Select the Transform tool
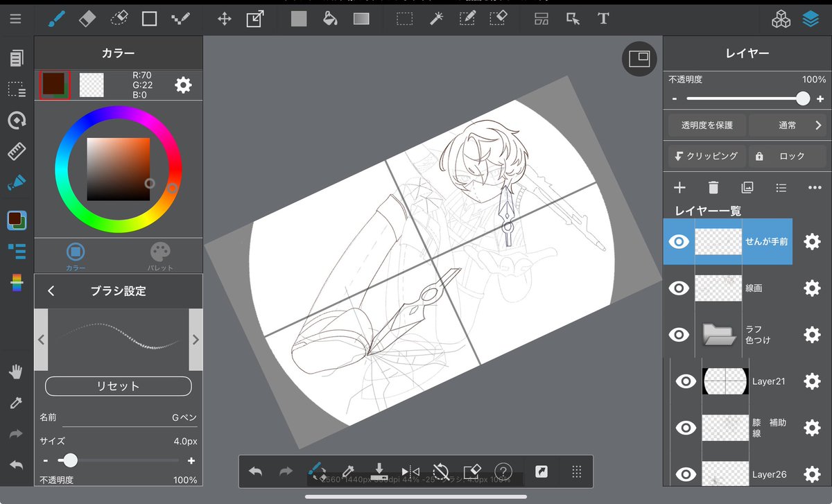 click(255, 19)
